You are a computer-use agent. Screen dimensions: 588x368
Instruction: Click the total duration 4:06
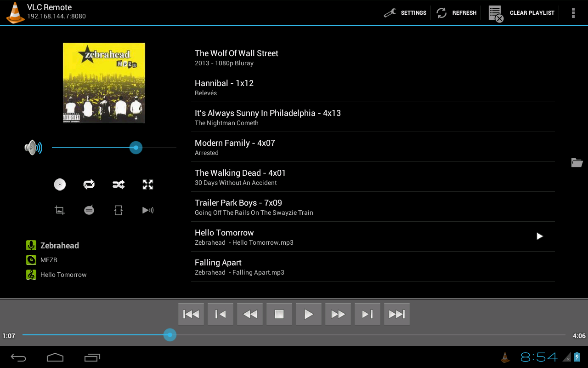[x=579, y=336]
